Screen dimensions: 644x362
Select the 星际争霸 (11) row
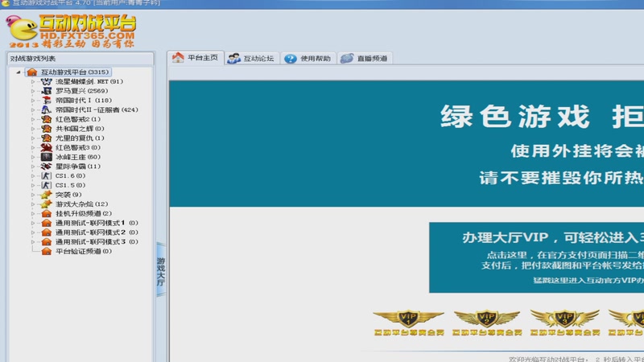[78, 167]
